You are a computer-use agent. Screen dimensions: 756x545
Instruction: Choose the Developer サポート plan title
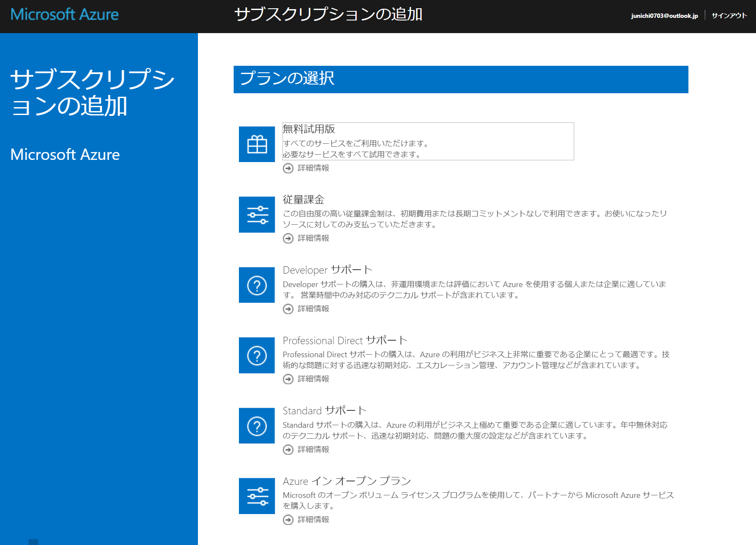[327, 270]
